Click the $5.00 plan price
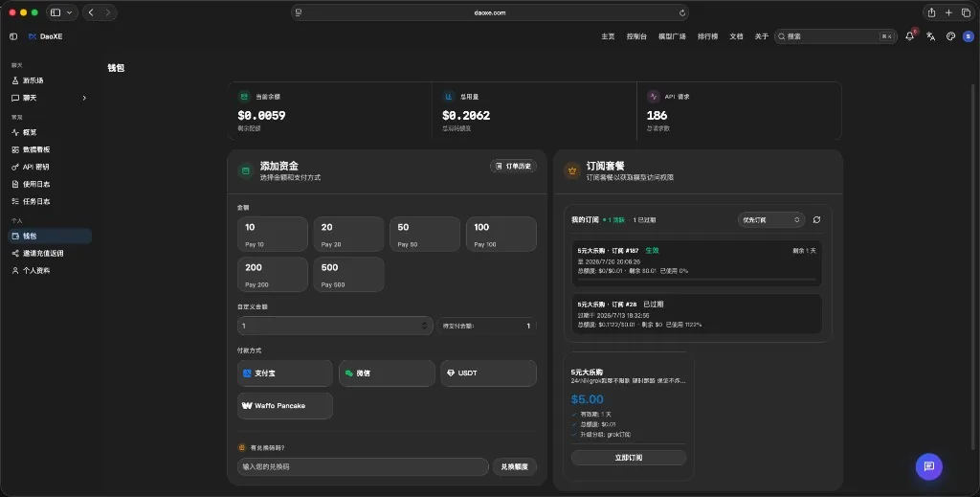Screen dimensions: 980x497 click(x=588, y=399)
